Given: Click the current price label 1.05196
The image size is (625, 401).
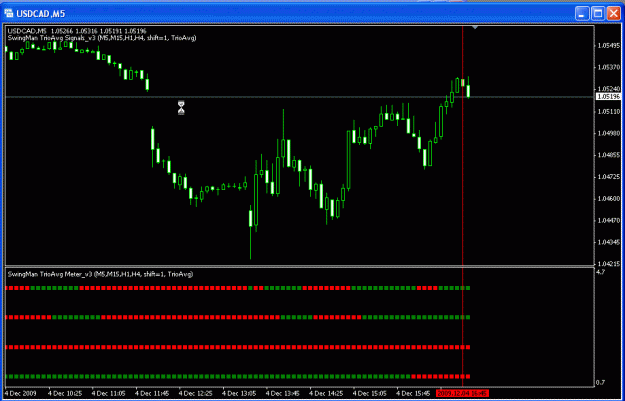Looking at the screenshot, I should [608, 97].
